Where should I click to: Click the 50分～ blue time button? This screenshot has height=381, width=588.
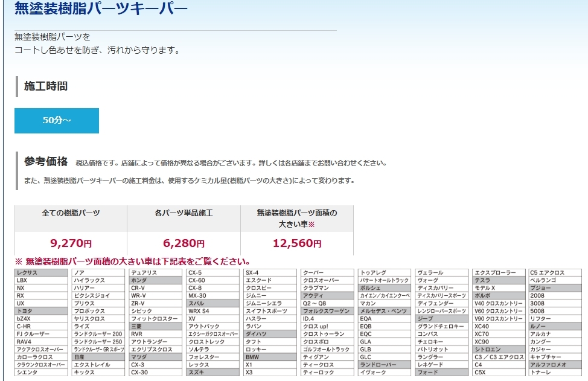pyautogui.click(x=57, y=121)
